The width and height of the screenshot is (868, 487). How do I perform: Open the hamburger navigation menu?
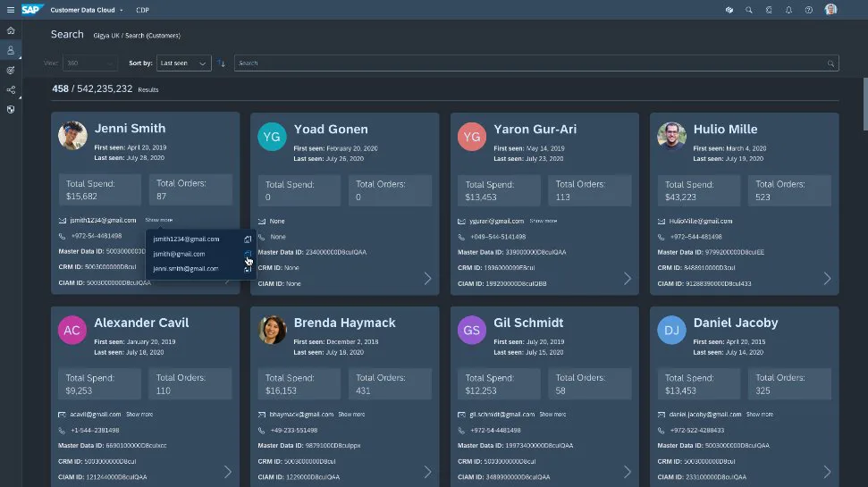pyautogui.click(x=11, y=10)
